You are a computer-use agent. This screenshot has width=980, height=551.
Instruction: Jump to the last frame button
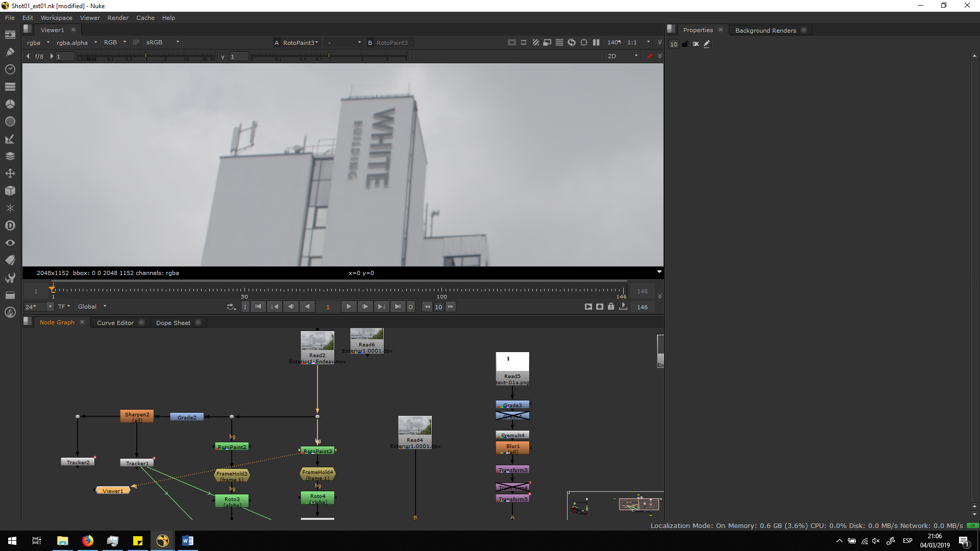point(398,307)
